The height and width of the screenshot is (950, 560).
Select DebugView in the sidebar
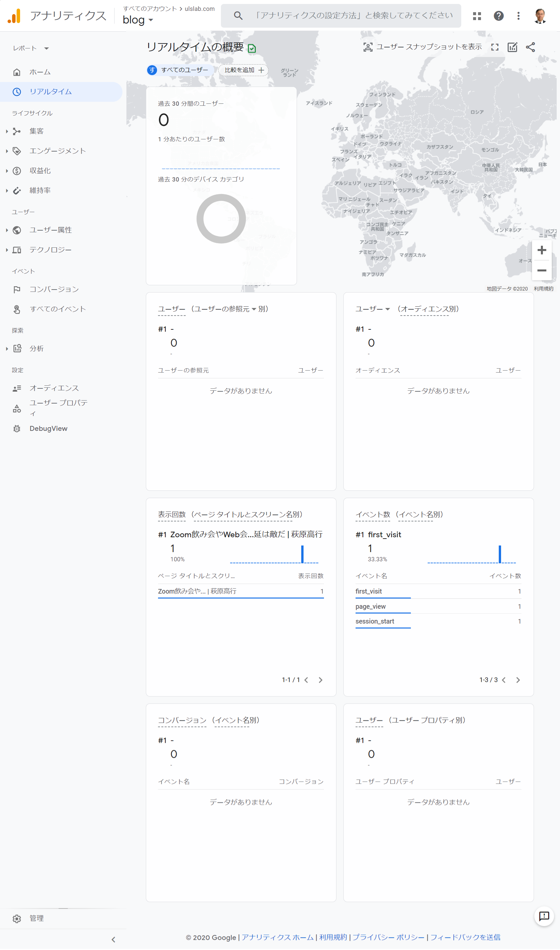(x=48, y=429)
